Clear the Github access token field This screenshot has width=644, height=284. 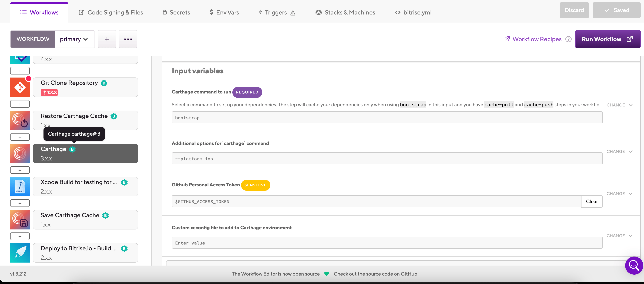click(592, 201)
